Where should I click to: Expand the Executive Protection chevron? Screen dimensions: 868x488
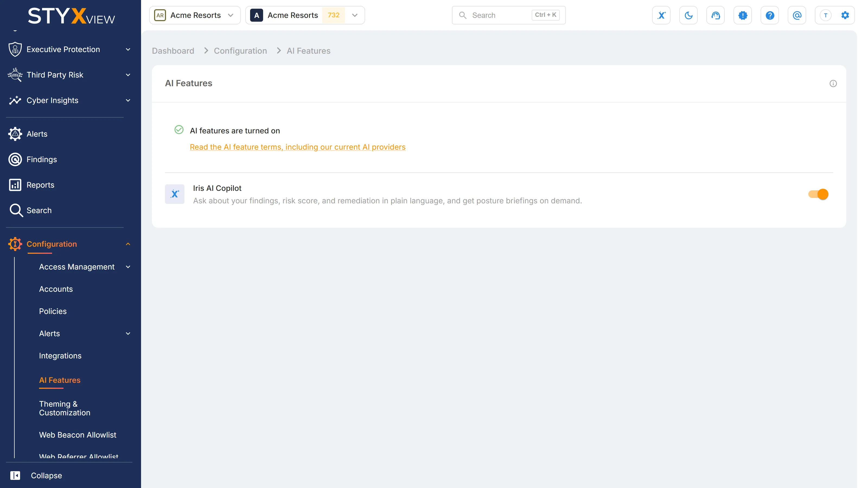point(128,50)
